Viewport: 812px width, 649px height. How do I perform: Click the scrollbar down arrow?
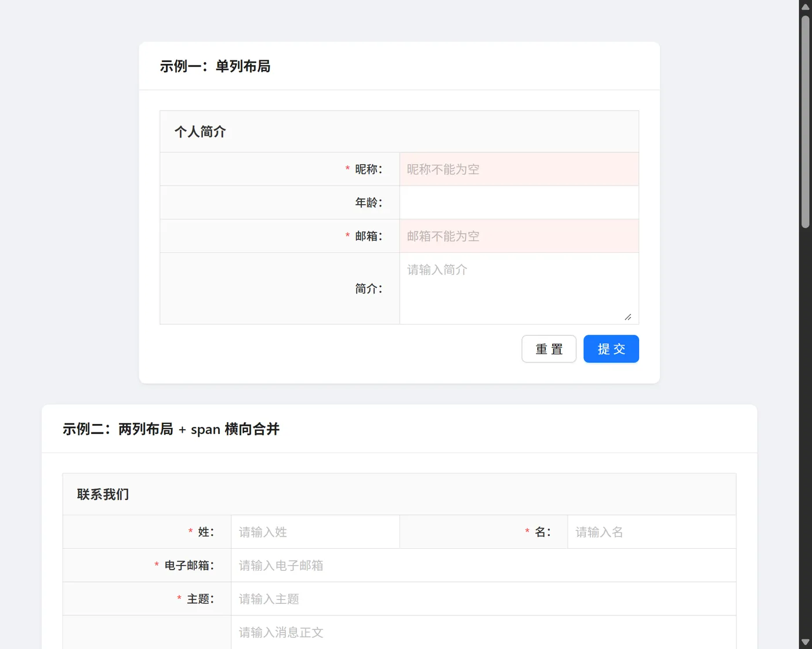click(805, 643)
